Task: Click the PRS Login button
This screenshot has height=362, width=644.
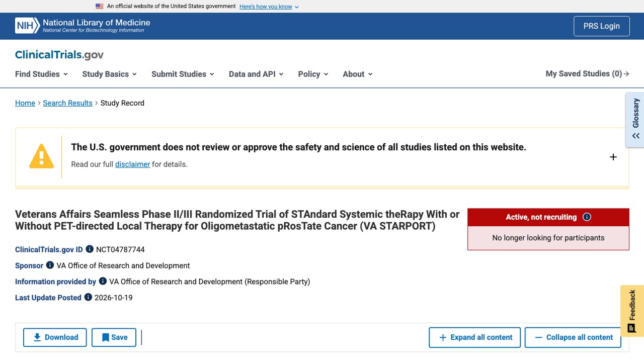Action: click(x=602, y=26)
